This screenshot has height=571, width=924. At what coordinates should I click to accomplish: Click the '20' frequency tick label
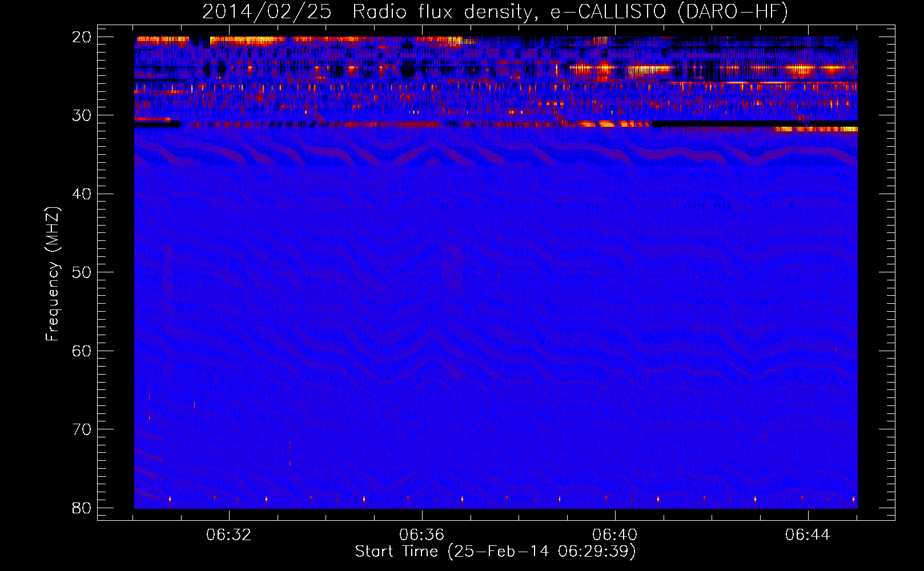tap(82, 37)
